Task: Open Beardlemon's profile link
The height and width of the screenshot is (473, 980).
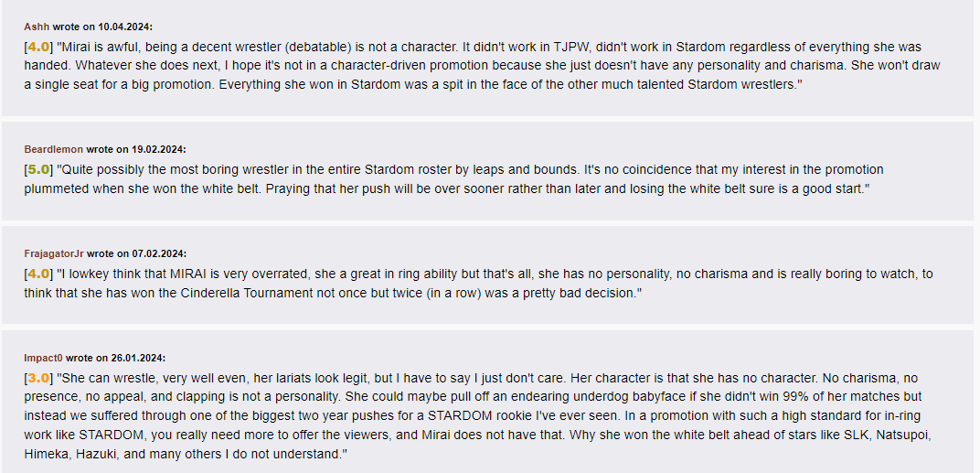Action: [54, 149]
